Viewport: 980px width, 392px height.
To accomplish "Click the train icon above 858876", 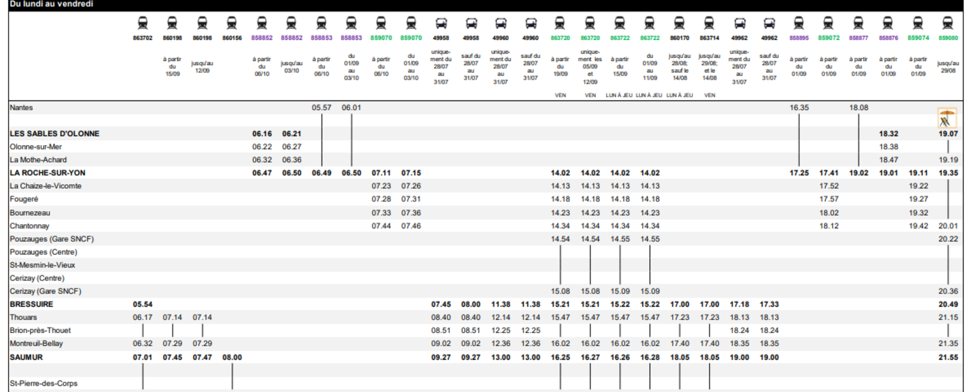I will click(x=888, y=23).
